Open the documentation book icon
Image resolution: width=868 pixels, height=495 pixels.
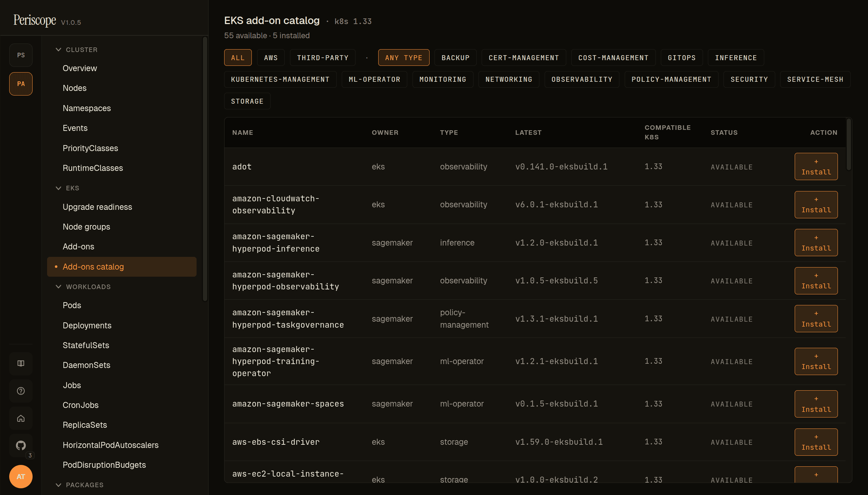pos(21,363)
